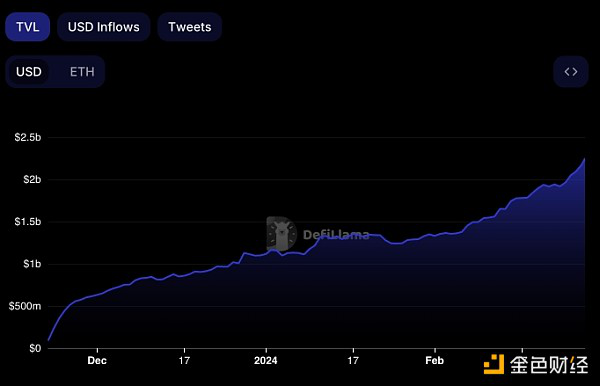Click the chart line's peak at right edge
Viewport: 600px width, 386px height.
click(584, 159)
